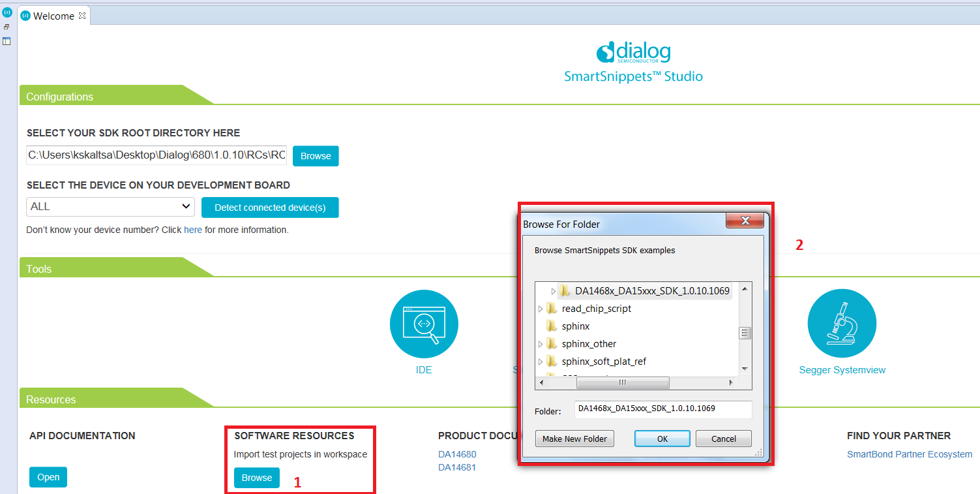Expand the sphinx_other folder node
Image resolution: width=980 pixels, height=494 pixels.
(541, 343)
